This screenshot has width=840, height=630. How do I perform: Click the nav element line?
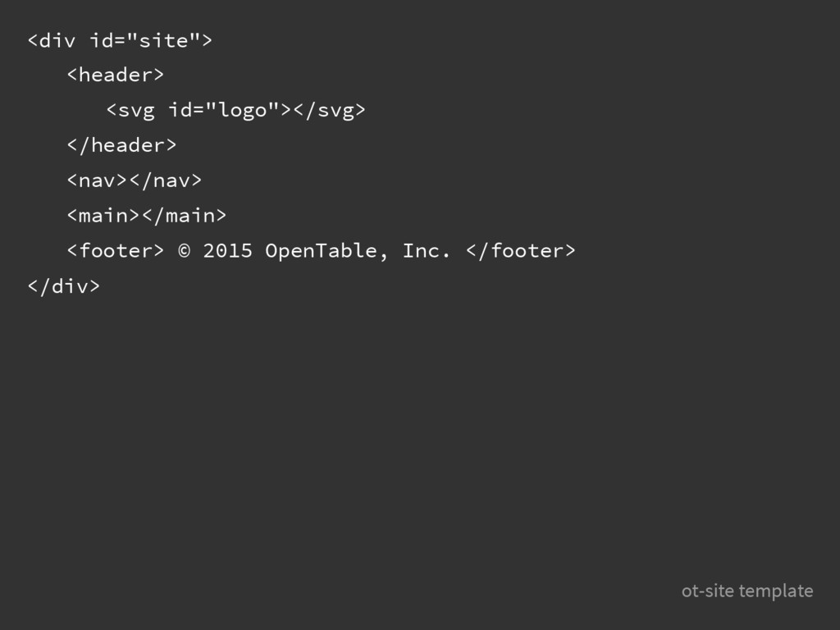click(135, 180)
